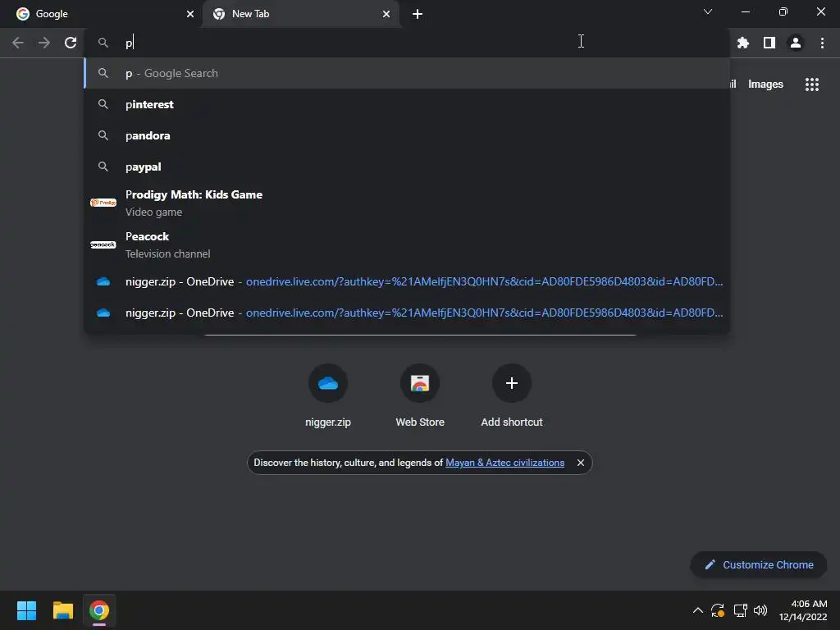The image size is (840, 630).
Task: Dismiss the Discover the history promo
Action: (581, 463)
